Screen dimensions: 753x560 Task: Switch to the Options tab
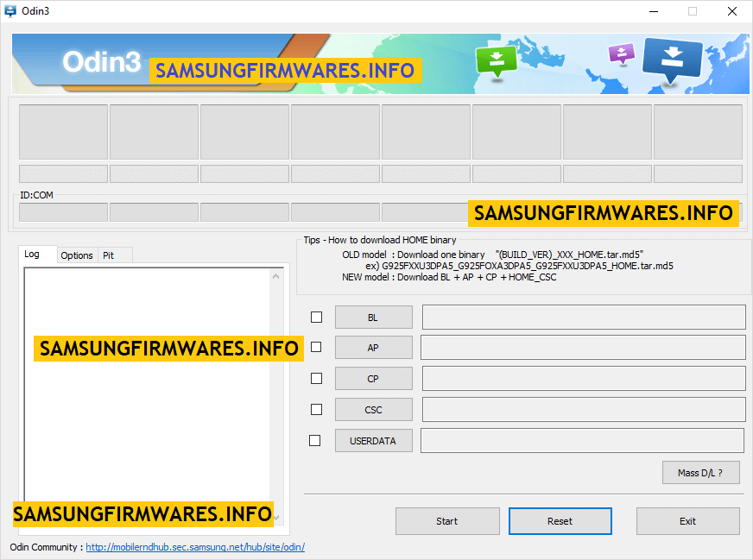(x=77, y=255)
